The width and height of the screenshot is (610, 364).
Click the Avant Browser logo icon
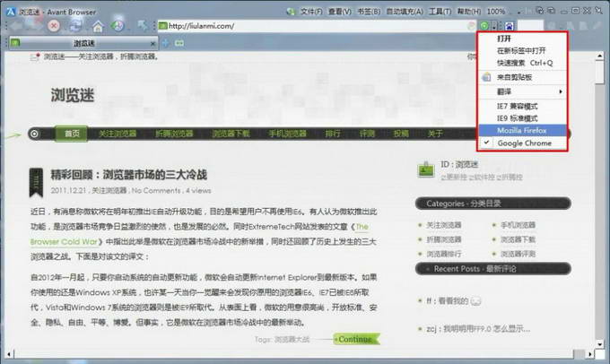point(11,12)
